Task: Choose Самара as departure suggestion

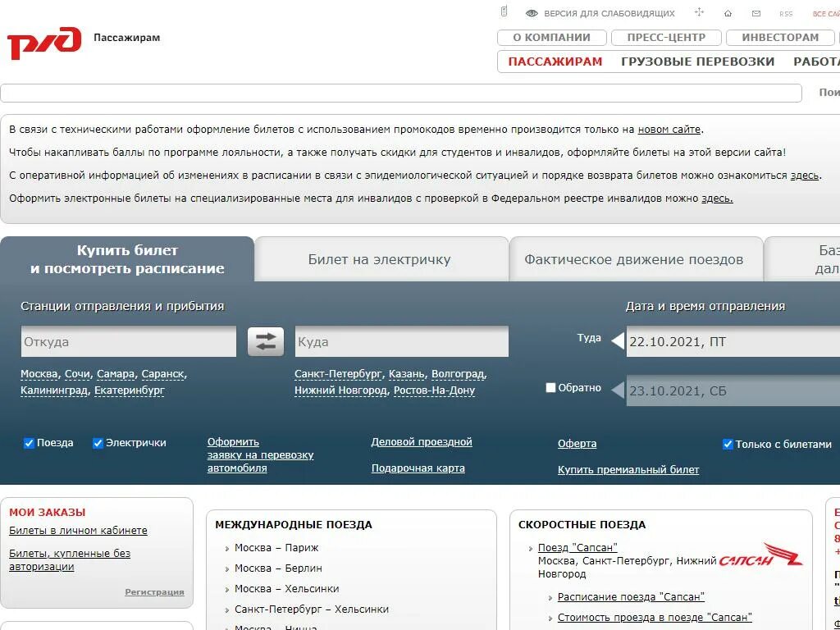Action: point(116,374)
